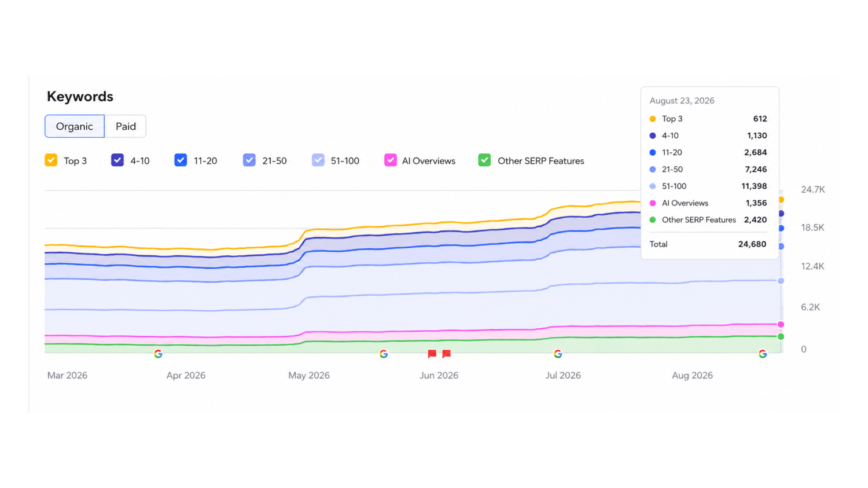Open Google update marker after Aug 2026
This screenshot has width=868, height=488.
click(x=763, y=354)
